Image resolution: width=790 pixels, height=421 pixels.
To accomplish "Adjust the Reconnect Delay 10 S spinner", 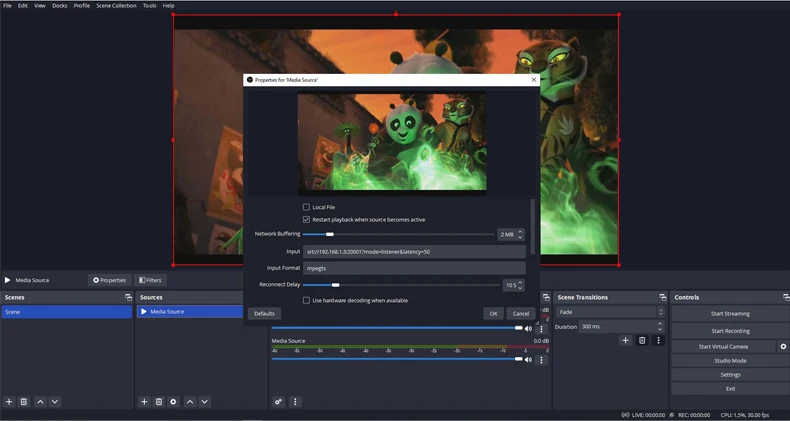I will point(520,285).
